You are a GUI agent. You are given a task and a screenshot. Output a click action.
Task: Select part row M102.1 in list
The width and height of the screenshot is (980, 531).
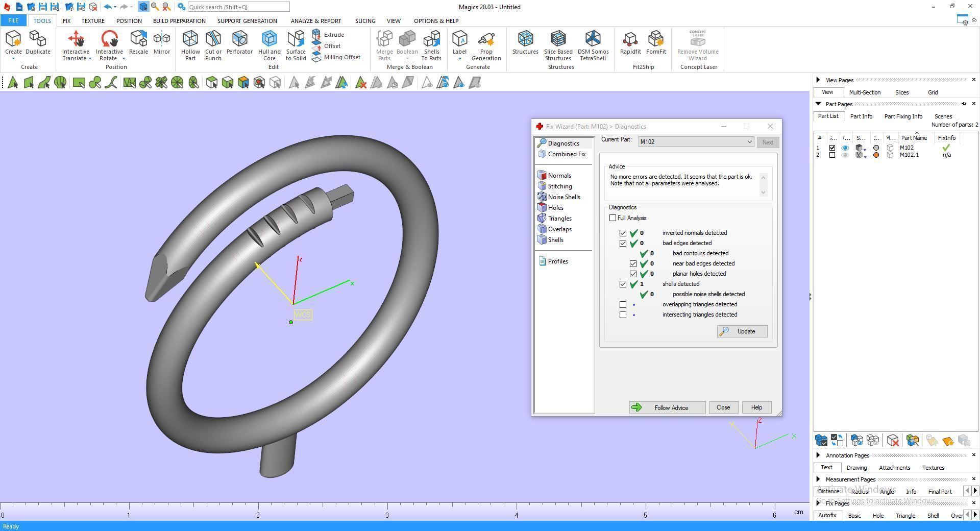tap(896, 155)
